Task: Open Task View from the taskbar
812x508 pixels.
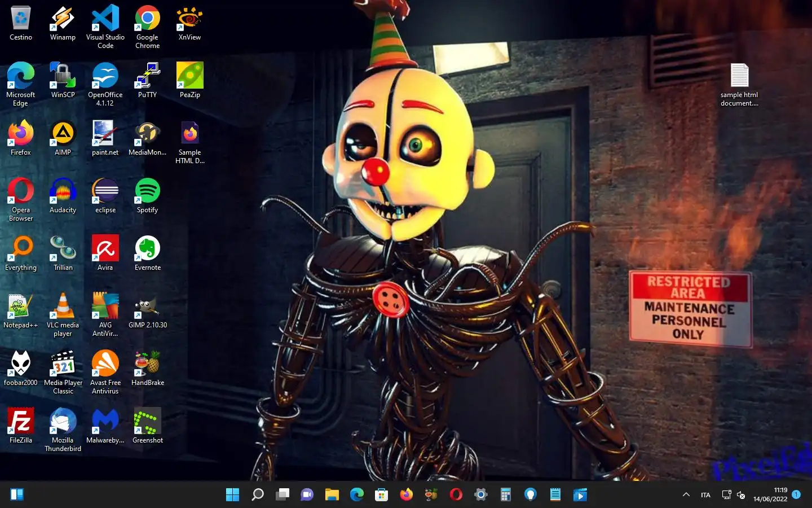Action: [282, 495]
